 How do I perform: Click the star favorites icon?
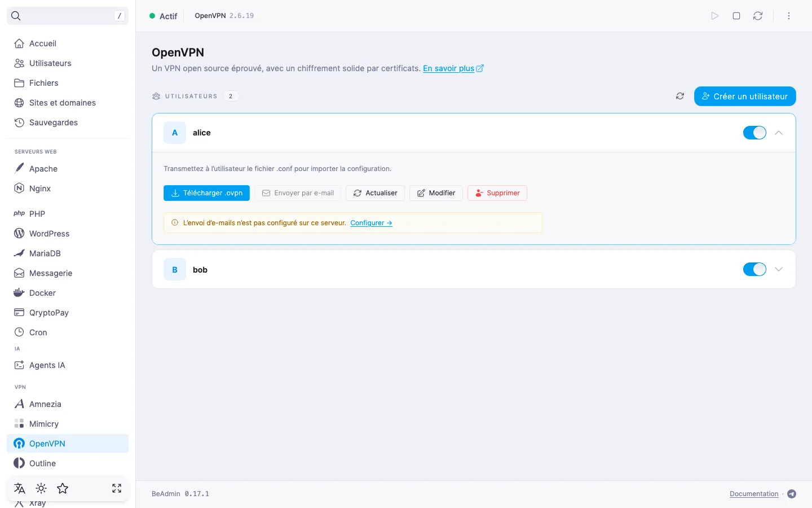[x=63, y=488]
